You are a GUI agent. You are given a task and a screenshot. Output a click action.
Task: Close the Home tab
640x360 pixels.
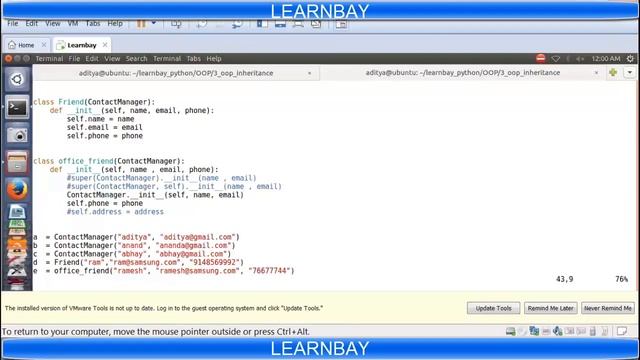click(x=44, y=45)
